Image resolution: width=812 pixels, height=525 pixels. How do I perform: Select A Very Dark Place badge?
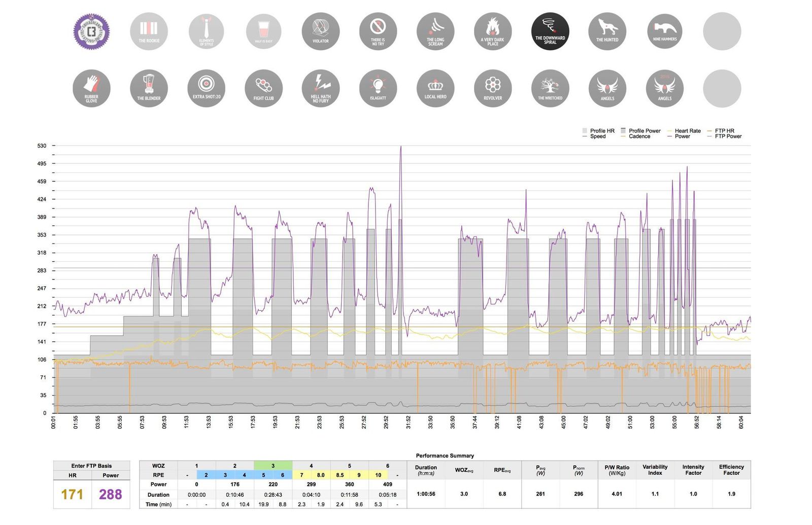point(492,31)
